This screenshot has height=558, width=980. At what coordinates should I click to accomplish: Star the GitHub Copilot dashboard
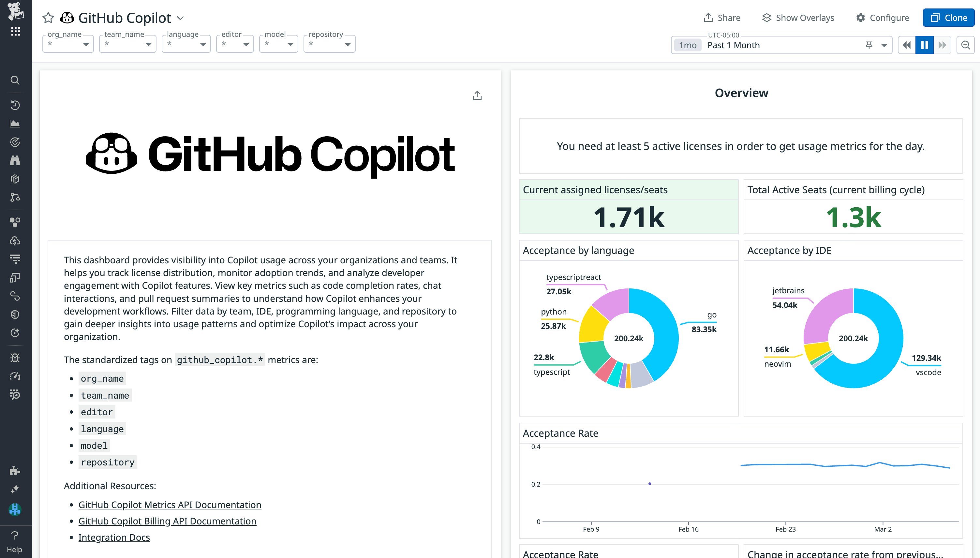(x=48, y=18)
